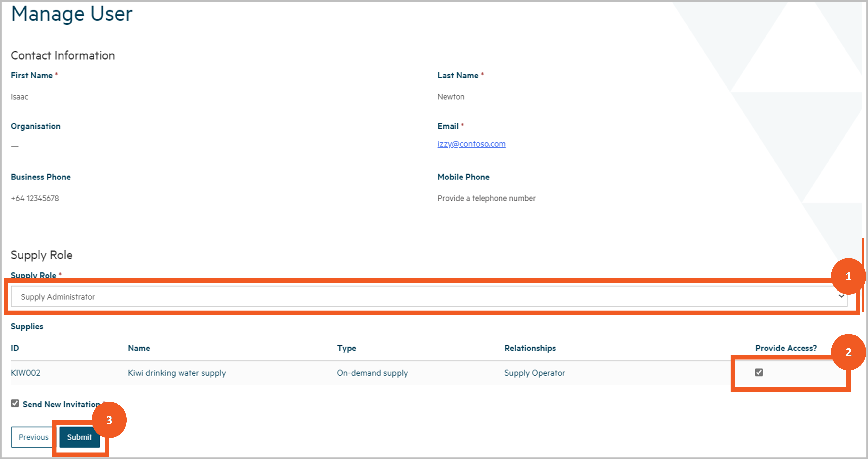Click the Business Phone number field
Viewport: 868px width, 459px height.
(x=35, y=198)
